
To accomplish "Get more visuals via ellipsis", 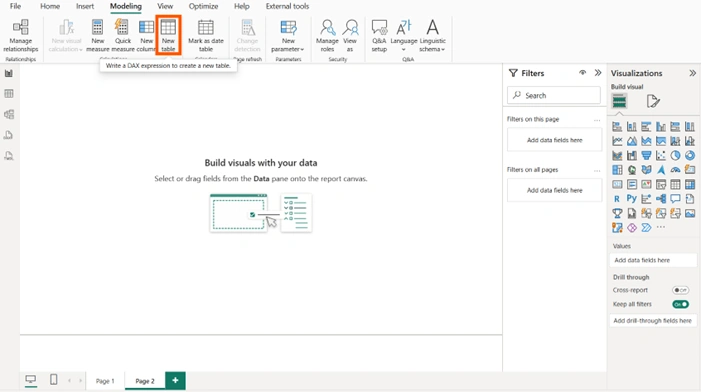I will point(661,228).
